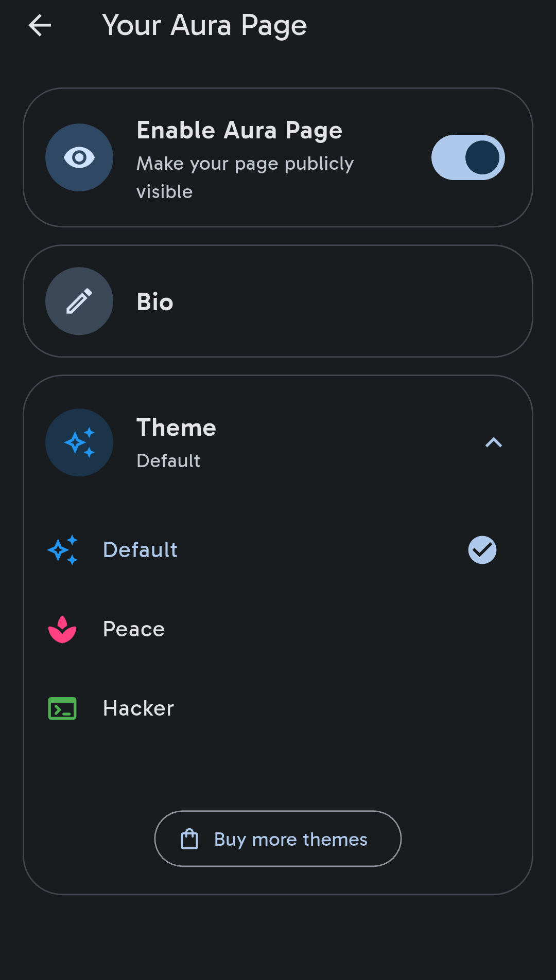Viewport: 556px width, 980px height.
Task: Select the Peace theme option
Action: coord(134,629)
